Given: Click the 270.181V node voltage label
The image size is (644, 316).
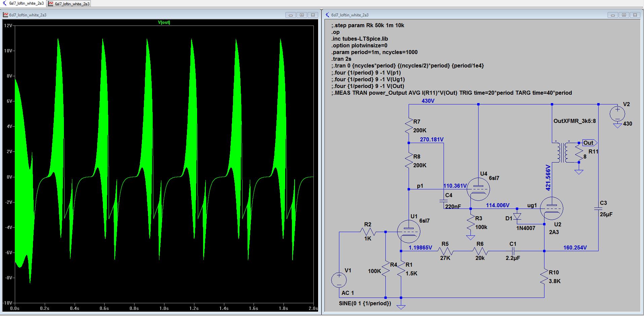Looking at the screenshot, I should point(432,139).
